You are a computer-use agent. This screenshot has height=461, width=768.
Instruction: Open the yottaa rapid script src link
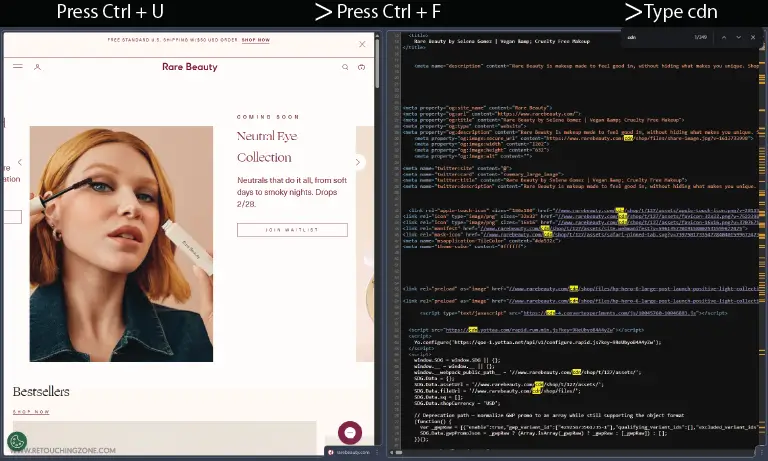(530, 330)
